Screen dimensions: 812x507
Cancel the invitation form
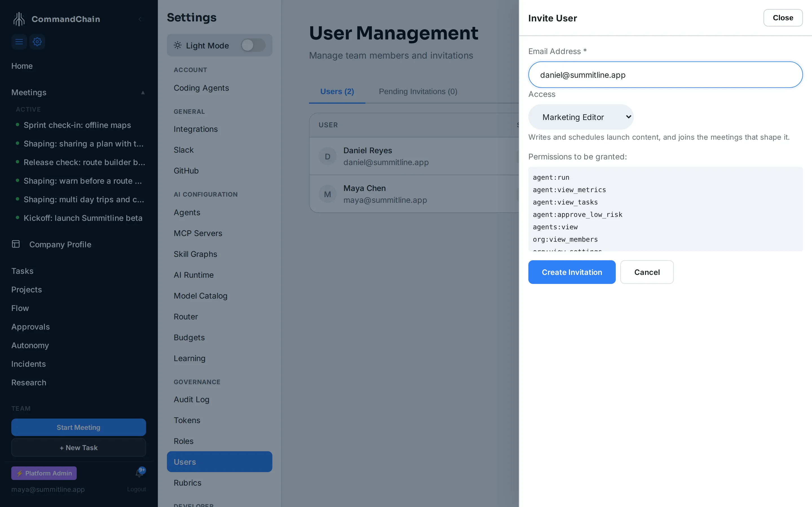(646, 272)
